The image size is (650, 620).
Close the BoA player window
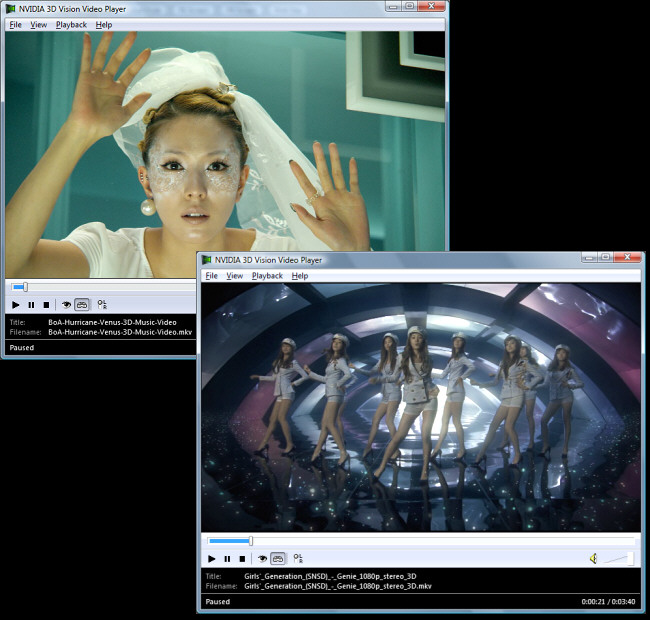[x=431, y=6]
